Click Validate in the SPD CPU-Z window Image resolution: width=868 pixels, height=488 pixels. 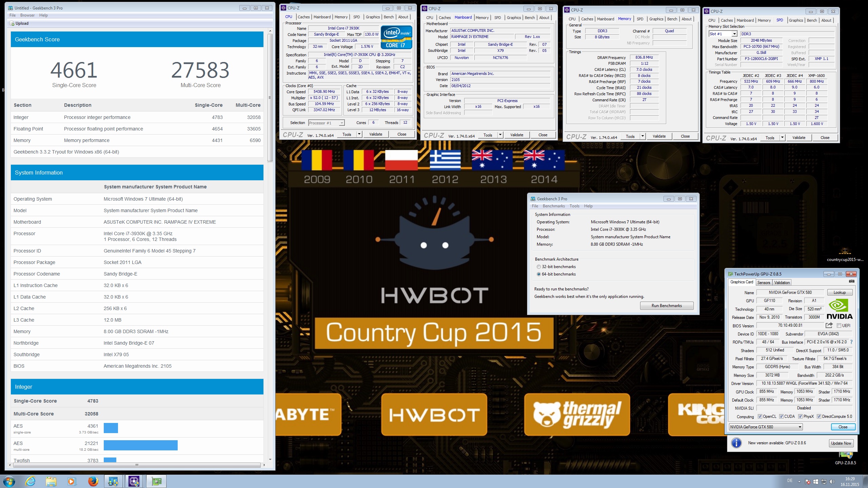tap(799, 138)
